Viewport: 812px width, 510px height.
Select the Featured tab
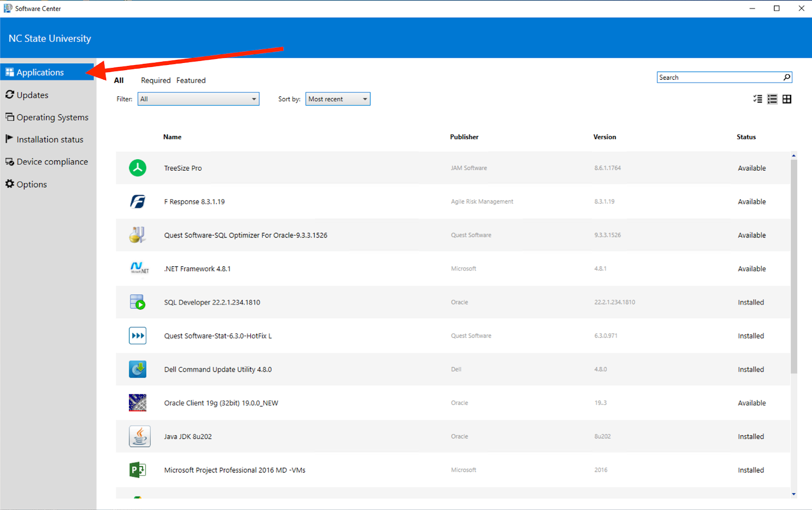click(x=191, y=80)
